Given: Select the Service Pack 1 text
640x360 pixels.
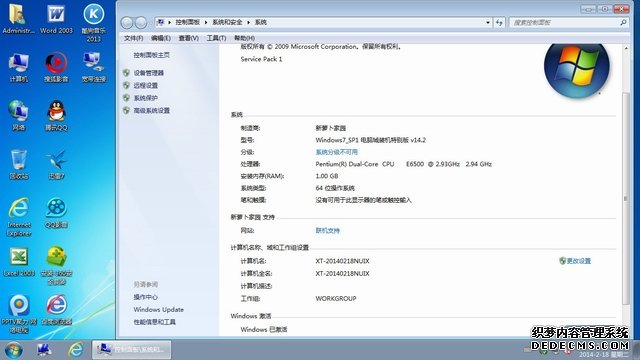Looking at the screenshot, I should click(x=261, y=59).
